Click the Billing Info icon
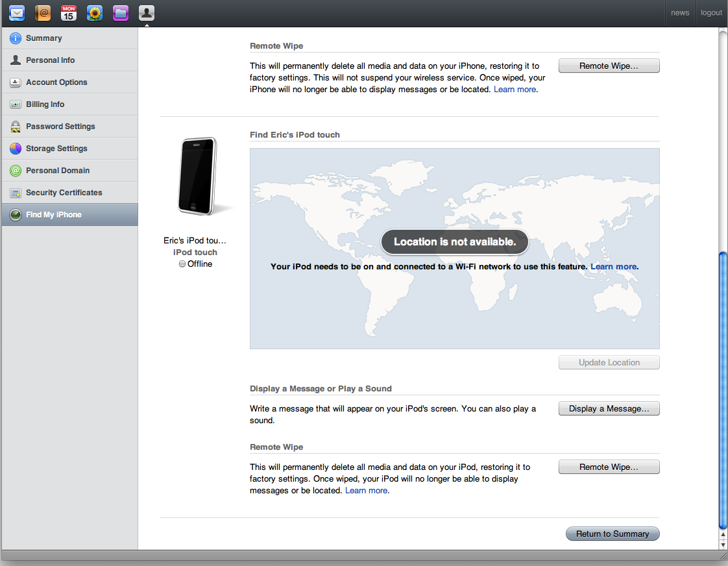 pos(16,105)
